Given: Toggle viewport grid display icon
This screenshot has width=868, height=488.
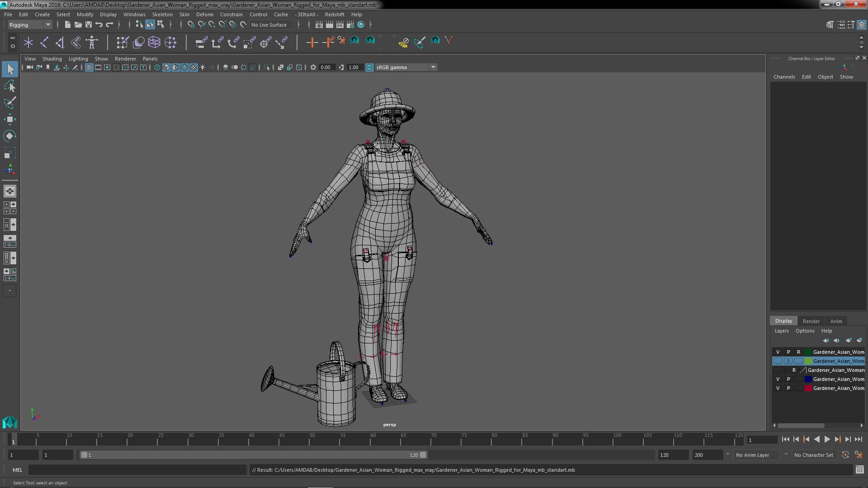Looking at the screenshot, I should click(x=89, y=67).
